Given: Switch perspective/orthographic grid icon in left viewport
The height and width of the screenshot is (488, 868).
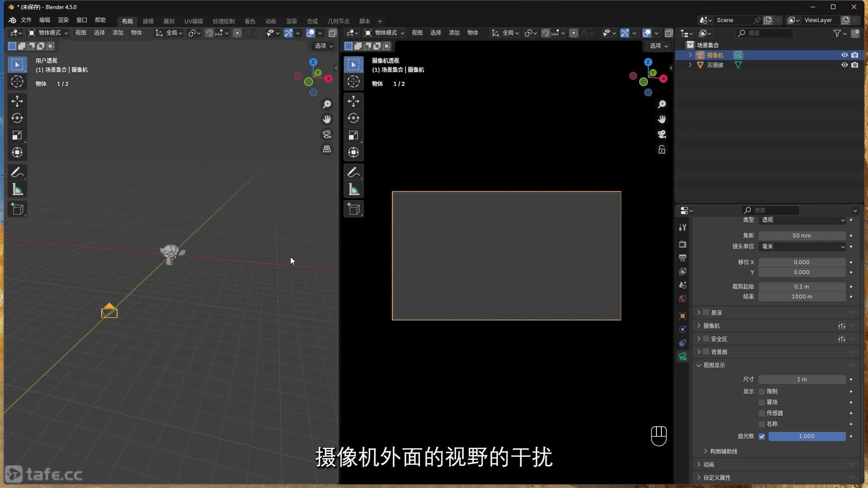Looking at the screenshot, I should point(327,150).
